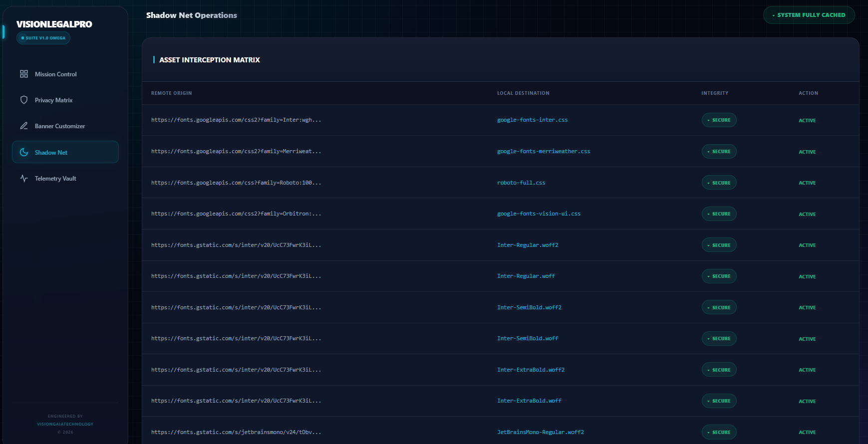The image size is (868, 444).
Task: Click the Telemetry Vault pulse icon
Action: (x=24, y=178)
